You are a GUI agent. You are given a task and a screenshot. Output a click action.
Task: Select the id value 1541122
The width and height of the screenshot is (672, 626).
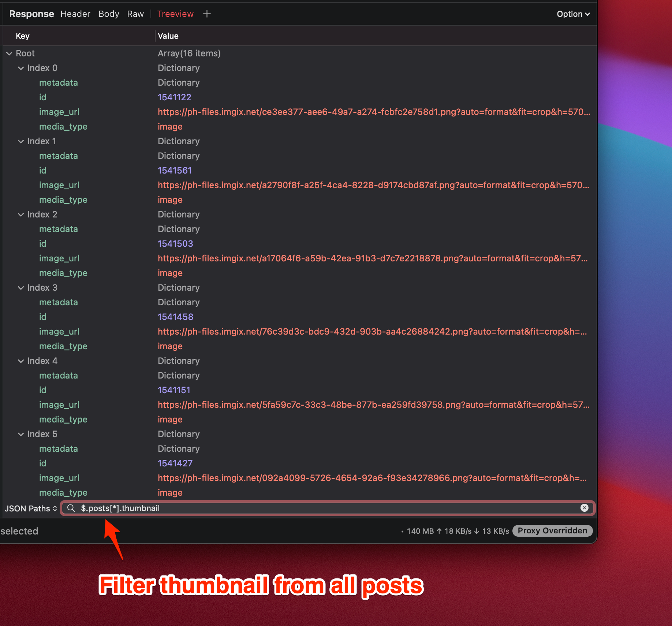[175, 97]
